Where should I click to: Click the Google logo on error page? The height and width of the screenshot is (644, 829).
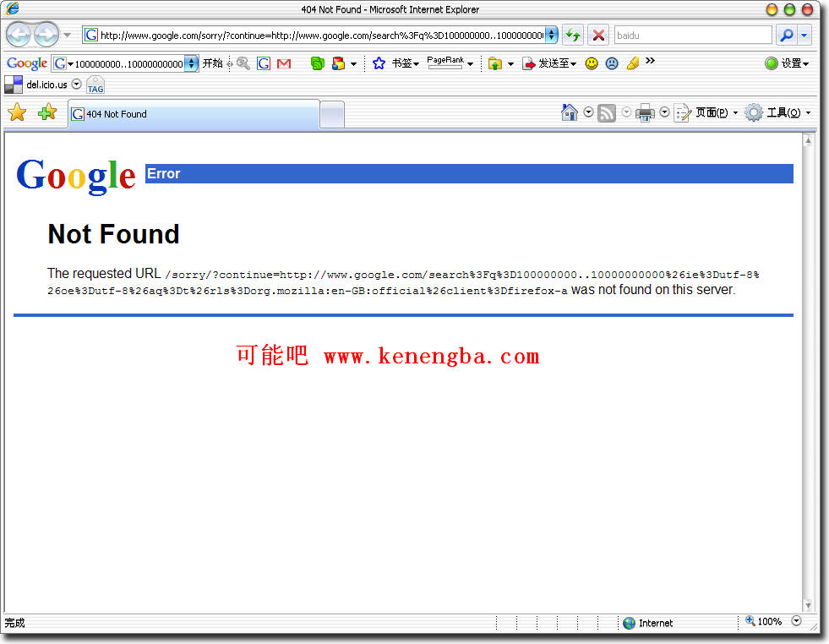click(76, 175)
